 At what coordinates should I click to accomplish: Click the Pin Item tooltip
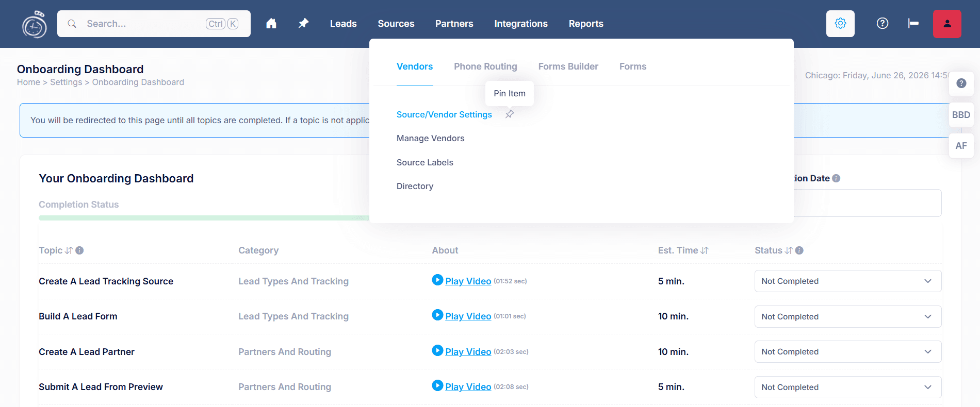click(510, 93)
